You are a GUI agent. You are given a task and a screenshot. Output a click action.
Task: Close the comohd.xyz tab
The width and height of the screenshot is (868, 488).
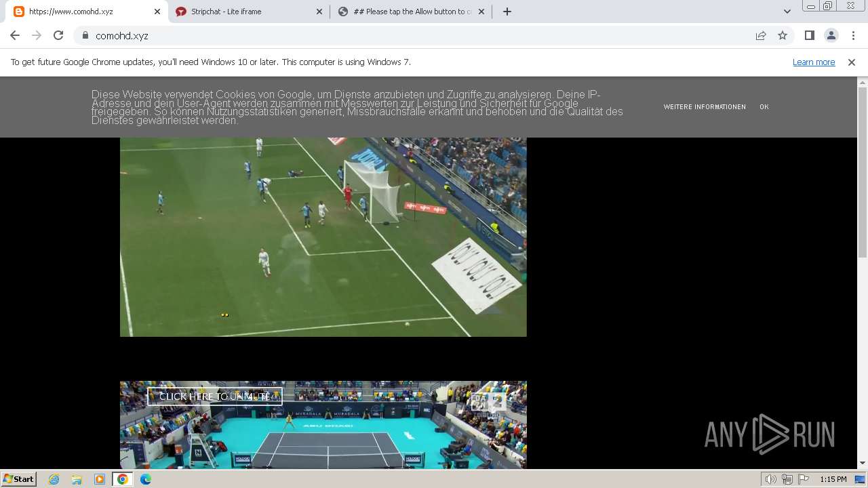click(157, 12)
